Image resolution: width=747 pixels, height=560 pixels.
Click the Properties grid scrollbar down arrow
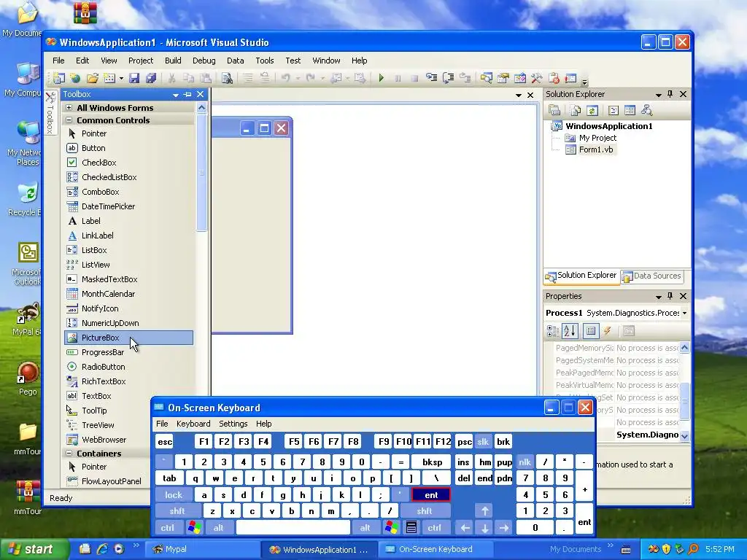coord(684,436)
